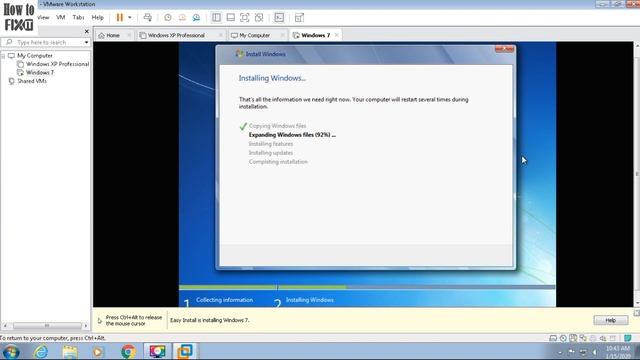Open the power options dropdown beside Pause
This screenshot has width=640, height=360.
[130, 18]
